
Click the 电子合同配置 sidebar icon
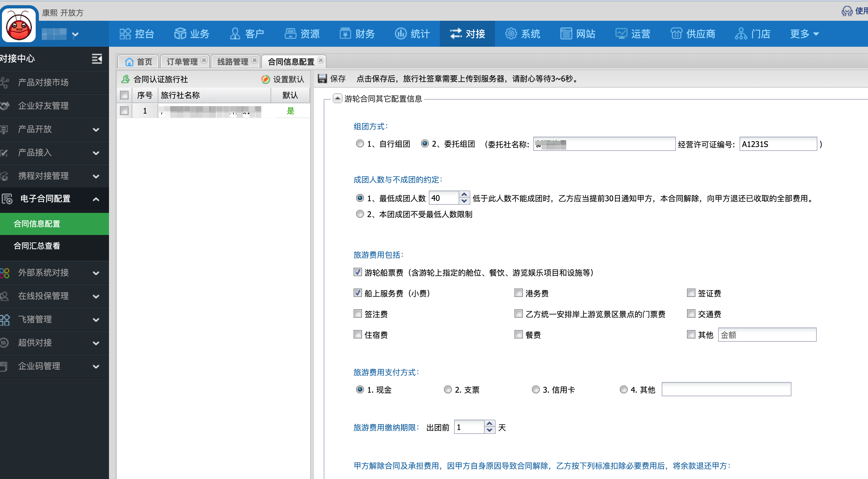click(7, 199)
